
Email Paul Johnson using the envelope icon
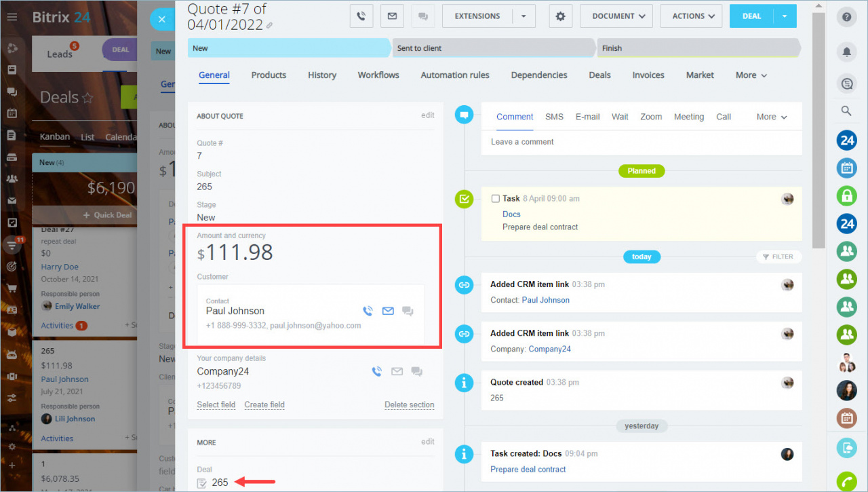point(388,311)
